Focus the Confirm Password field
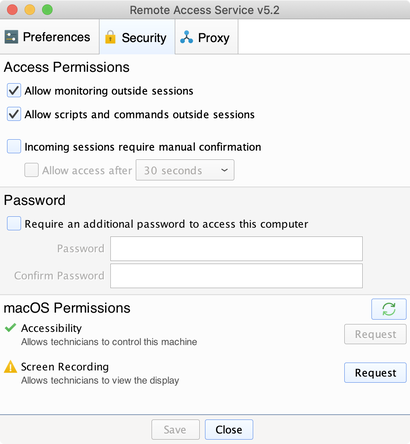This screenshot has height=444, width=410. point(236,276)
